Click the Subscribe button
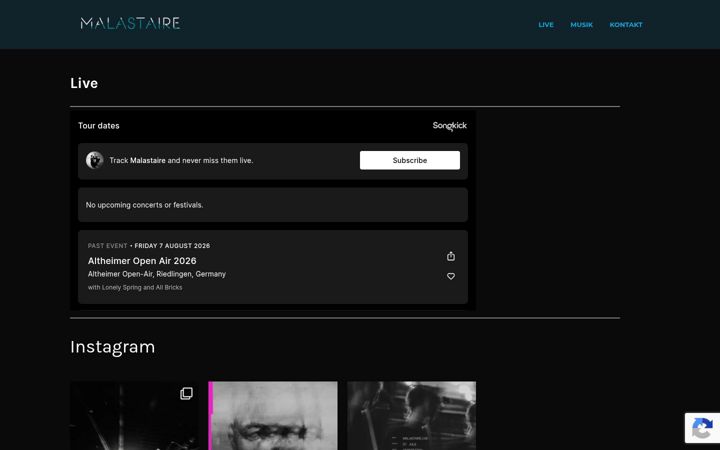 [x=410, y=160]
